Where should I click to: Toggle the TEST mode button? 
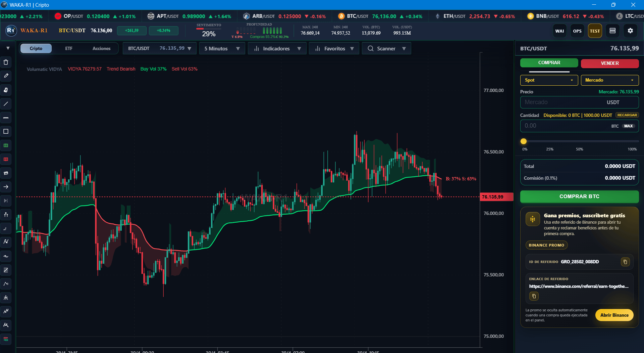point(595,31)
